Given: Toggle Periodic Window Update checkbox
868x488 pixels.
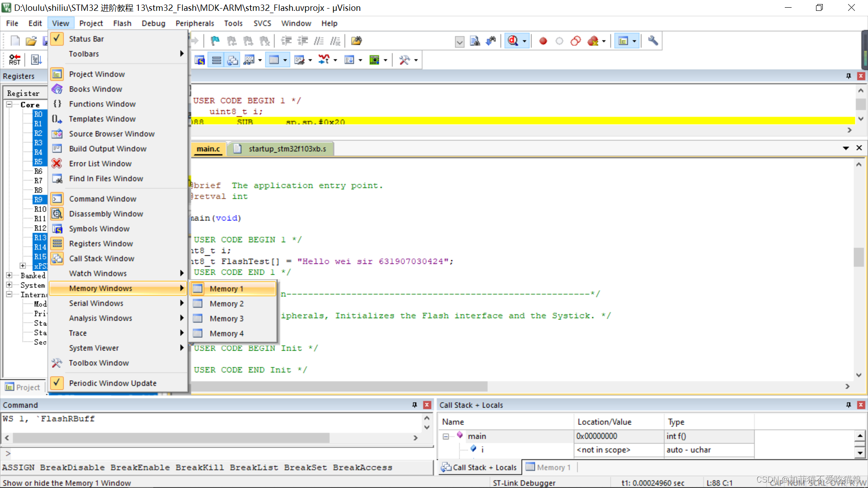Looking at the screenshot, I should (x=56, y=383).
